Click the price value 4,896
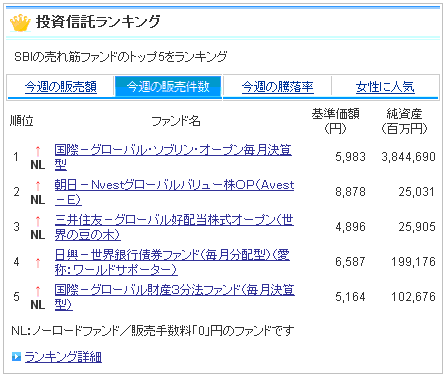Screen dimensions: 446x377 click(350, 227)
